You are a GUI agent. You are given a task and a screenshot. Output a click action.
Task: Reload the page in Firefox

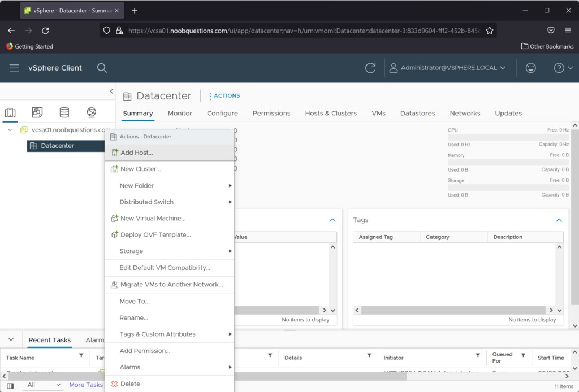[x=45, y=31]
